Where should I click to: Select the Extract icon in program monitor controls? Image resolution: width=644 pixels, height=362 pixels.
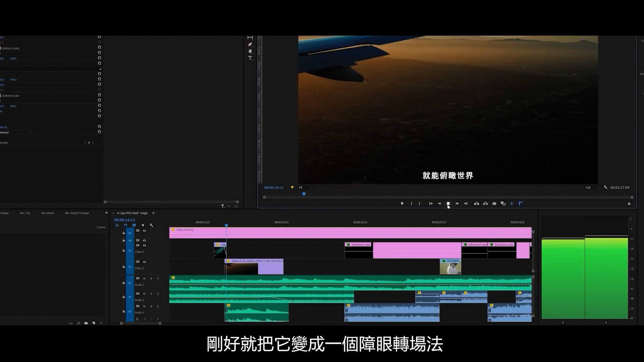485,203
